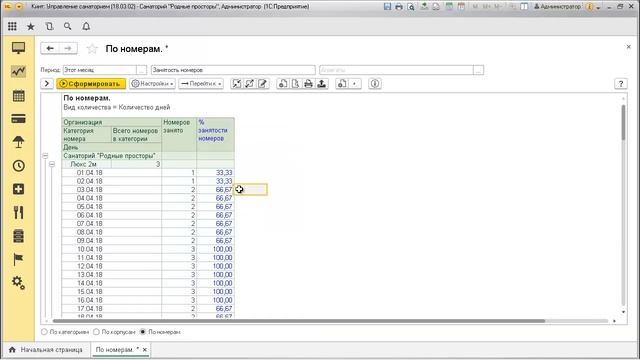
Task: Click 33,33 value in 02.04.18 row
Action: click(x=224, y=181)
